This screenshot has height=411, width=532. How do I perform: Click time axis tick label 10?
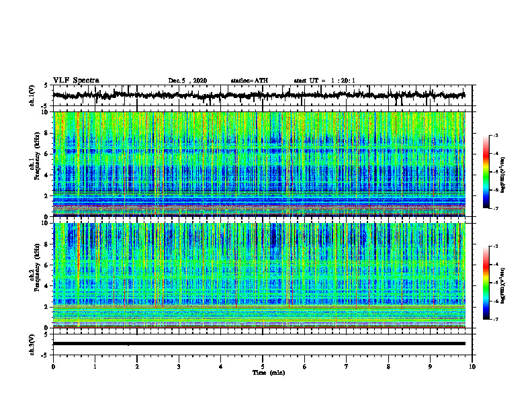472,367
